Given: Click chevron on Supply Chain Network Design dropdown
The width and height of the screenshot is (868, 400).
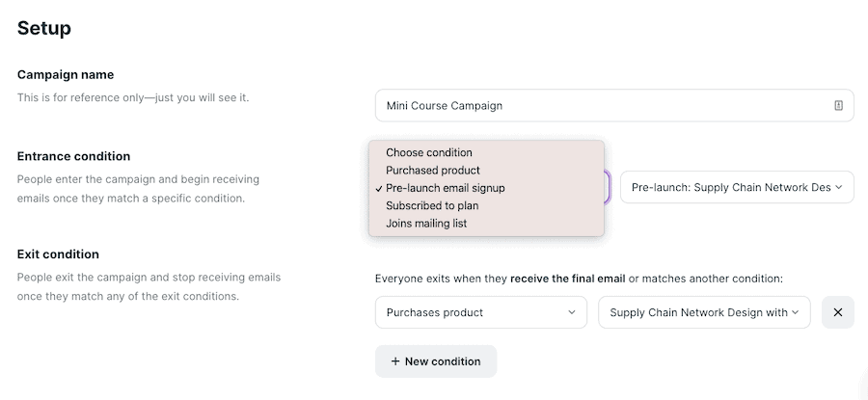Looking at the screenshot, I should pyautogui.click(x=796, y=312).
